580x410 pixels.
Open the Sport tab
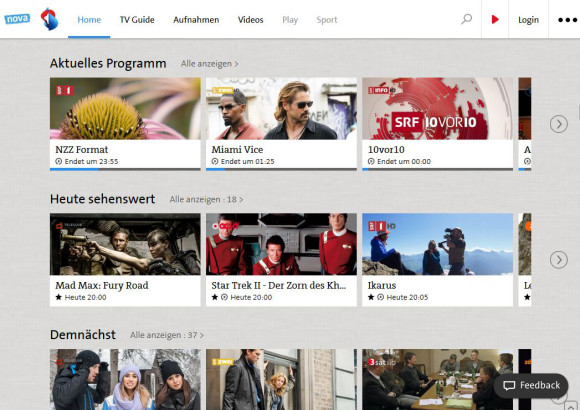327,20
